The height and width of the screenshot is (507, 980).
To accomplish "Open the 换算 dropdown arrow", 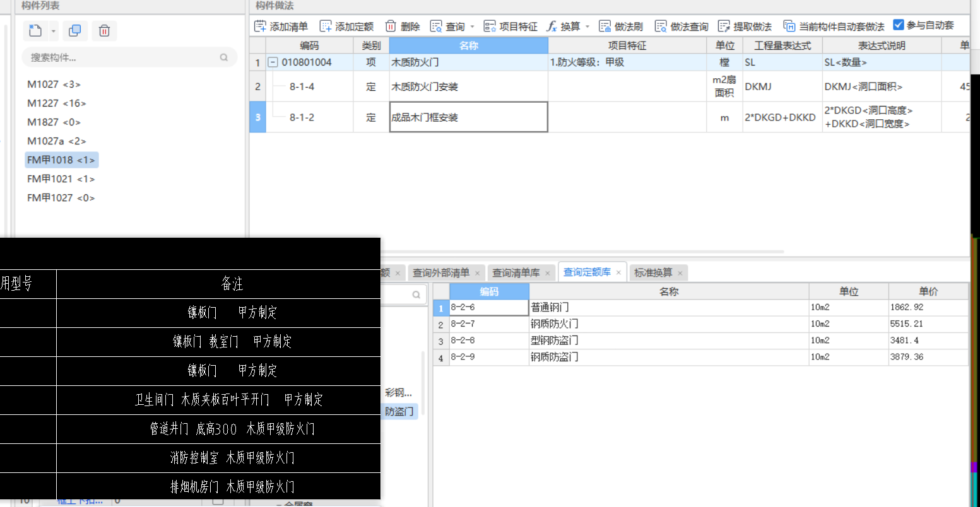I will pyautogui.click(x=587, y=26).
